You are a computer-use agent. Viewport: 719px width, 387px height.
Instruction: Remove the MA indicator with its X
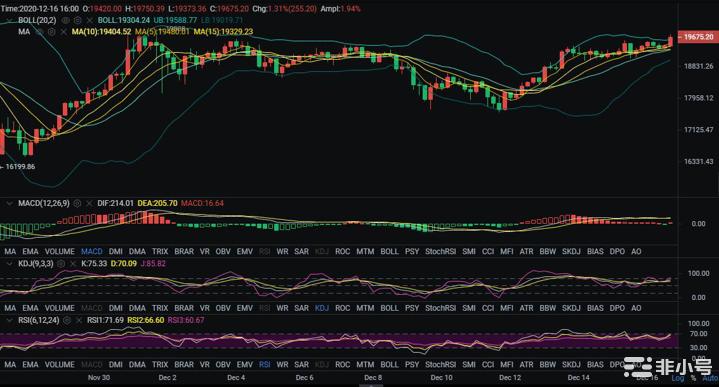click(x=63, y=32)
